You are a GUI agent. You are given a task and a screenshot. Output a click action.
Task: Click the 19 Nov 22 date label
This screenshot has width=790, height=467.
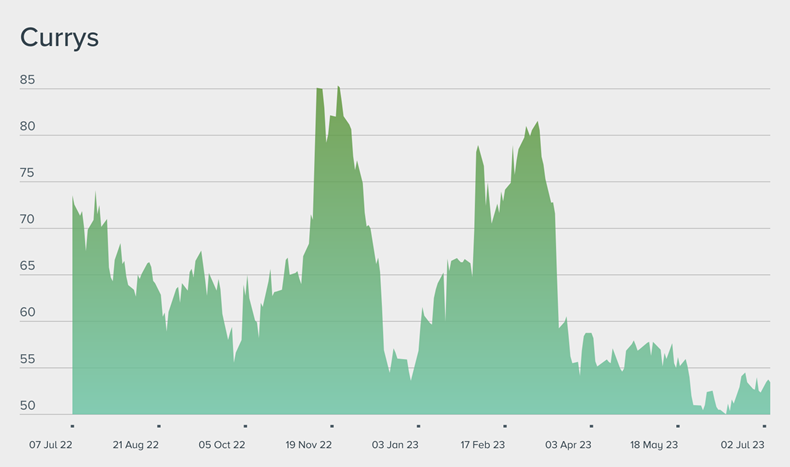click(x=309, y=445)
